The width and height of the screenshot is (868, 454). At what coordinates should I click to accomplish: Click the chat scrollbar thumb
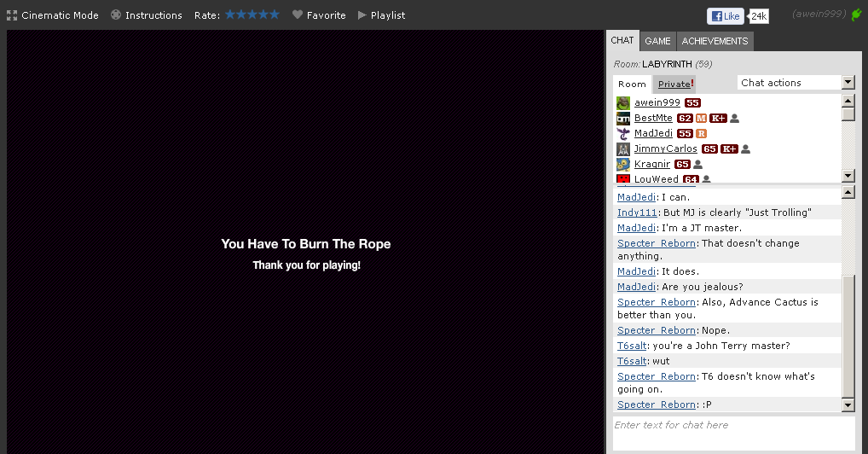point(848,336)
